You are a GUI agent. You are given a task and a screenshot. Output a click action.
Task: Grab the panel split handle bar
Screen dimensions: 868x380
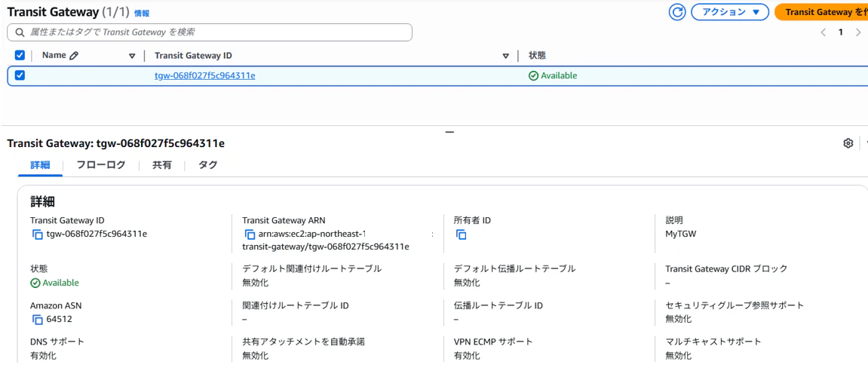(449, 132)
